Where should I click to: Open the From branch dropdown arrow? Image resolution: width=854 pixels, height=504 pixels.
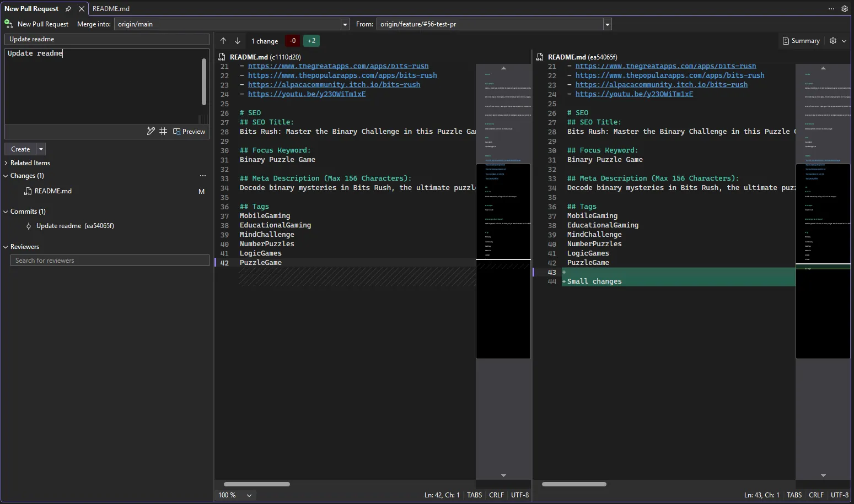click(607, 24)
